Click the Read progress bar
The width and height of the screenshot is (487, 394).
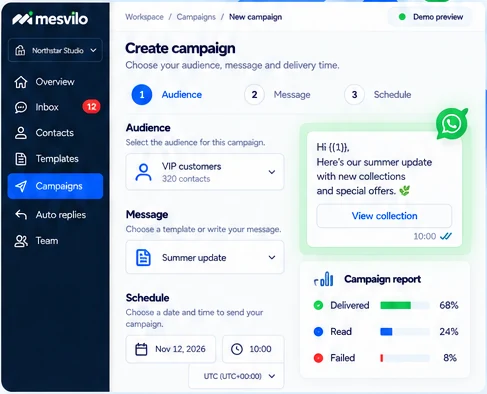click(x=405, y=332)
